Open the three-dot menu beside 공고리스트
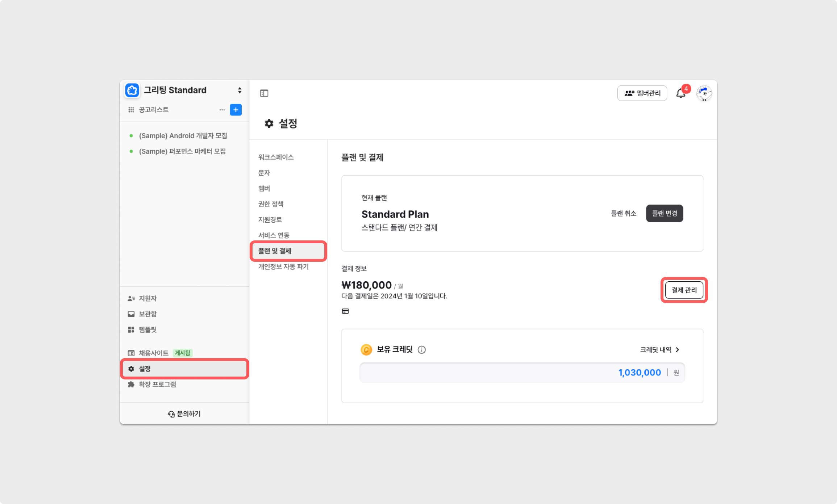This screenshot has height=504, width=837. (222, 110)
